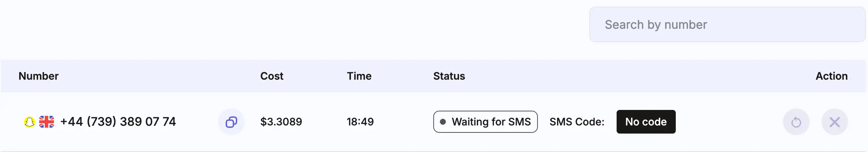Select the +44 (739) 389 07 74 number

(x=118, y=122)
